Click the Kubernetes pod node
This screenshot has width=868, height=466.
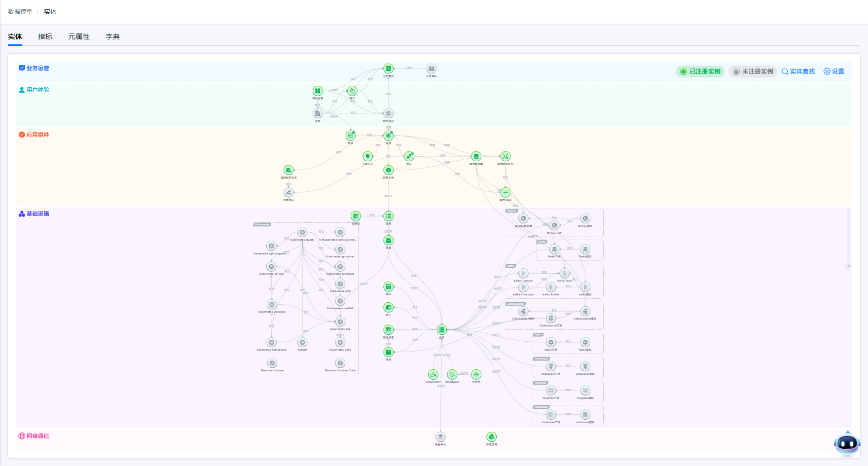pos(340,322)
